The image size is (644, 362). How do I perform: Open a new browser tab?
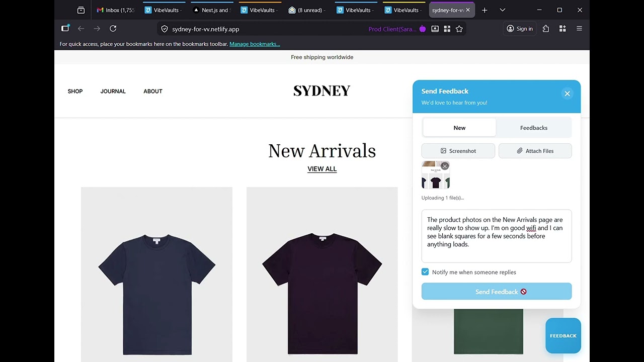pos(485,10)
